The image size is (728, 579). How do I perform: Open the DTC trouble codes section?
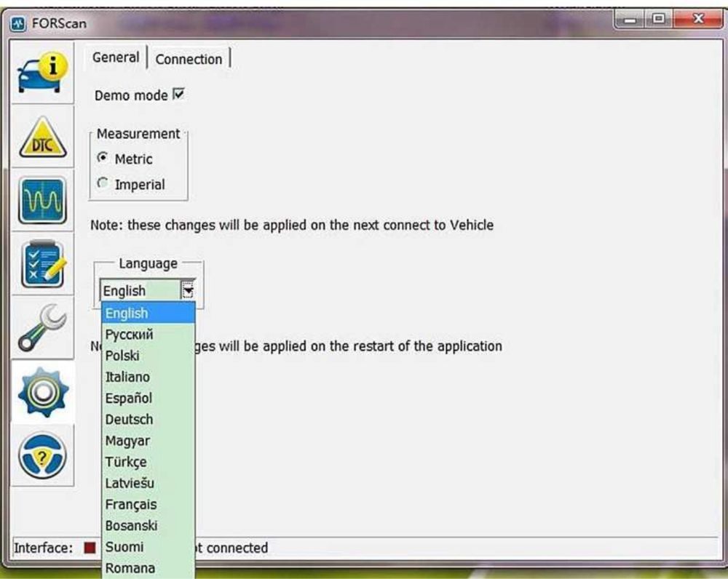[42, 137]
